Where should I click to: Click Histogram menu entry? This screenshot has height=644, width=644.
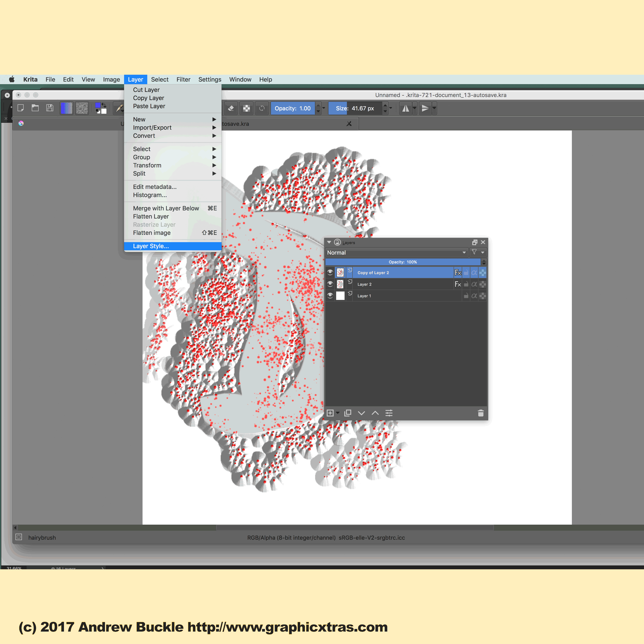[173, 195]
